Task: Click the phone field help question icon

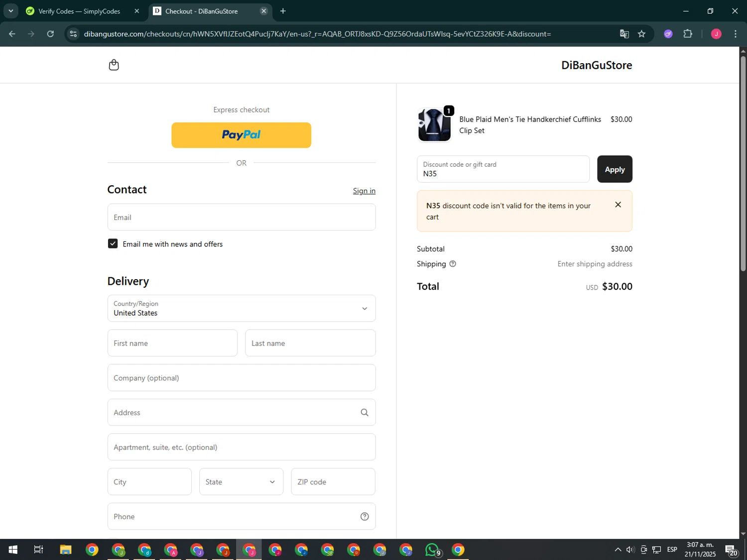Action: click(x=365, y=516)
